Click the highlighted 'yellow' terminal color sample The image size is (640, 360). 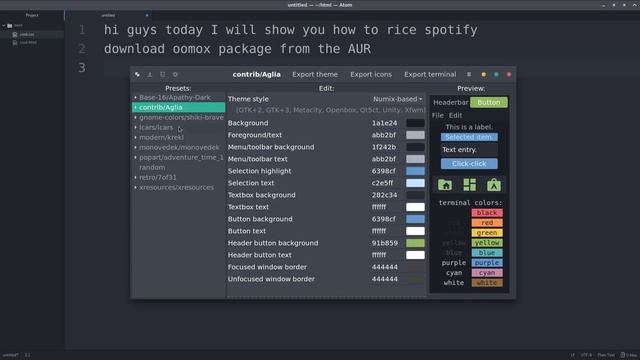[487, 243]
